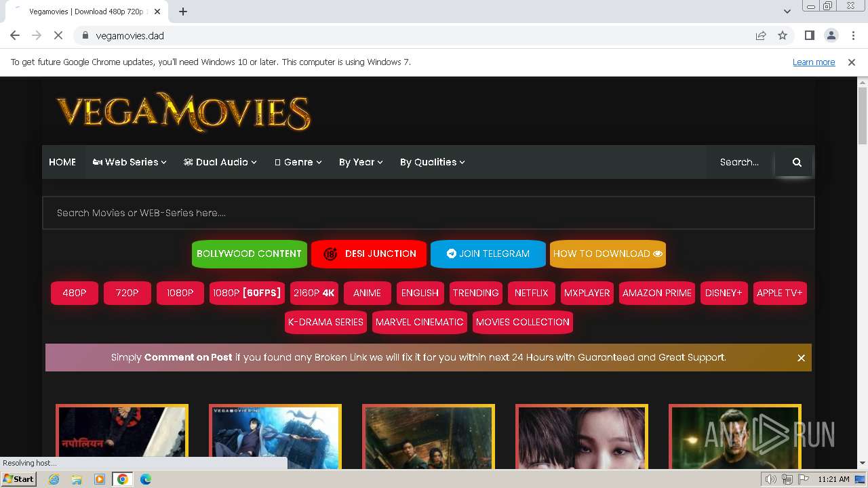This screenshot has height=488, width=868.
Task: Click the VegaMovies logo
Action: (x=184, y=112)
